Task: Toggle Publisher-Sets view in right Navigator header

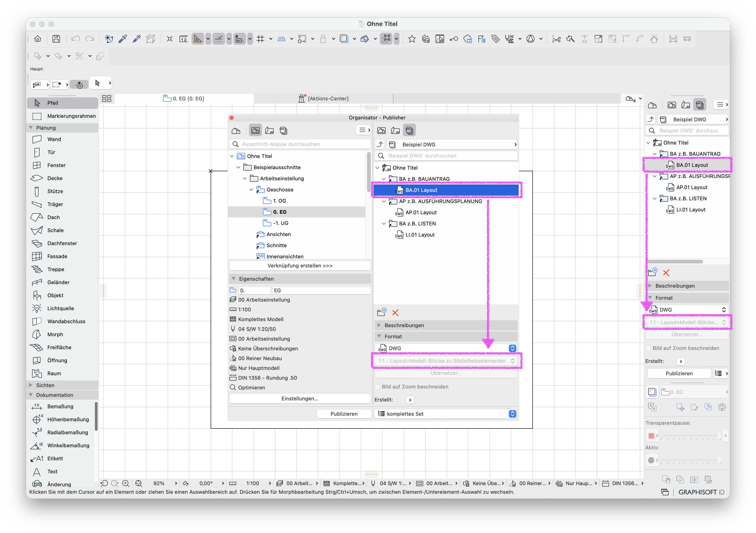Action: (x=700, y=105)
